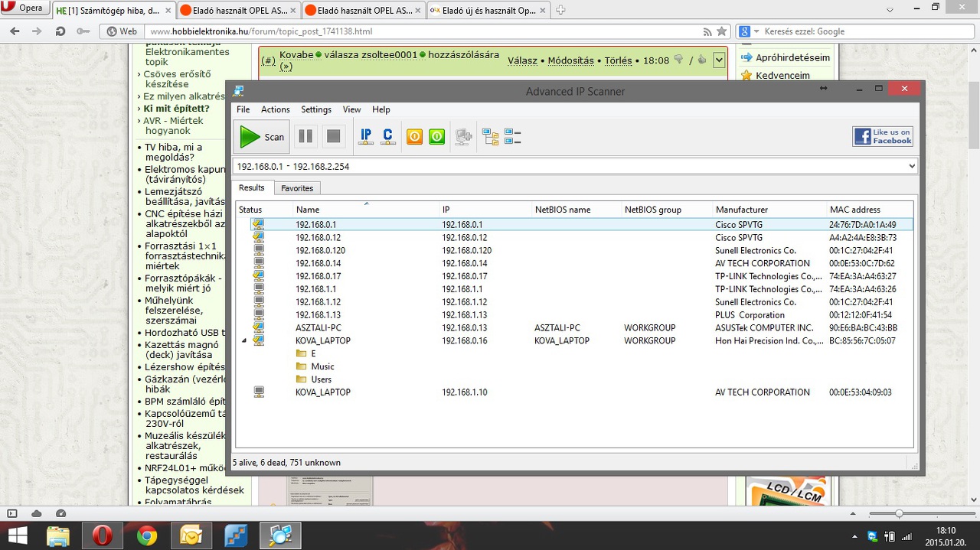980x550 pixels.
Task: Switch to Eladó új és használt Op browser tab
Action: pos(488,11)
